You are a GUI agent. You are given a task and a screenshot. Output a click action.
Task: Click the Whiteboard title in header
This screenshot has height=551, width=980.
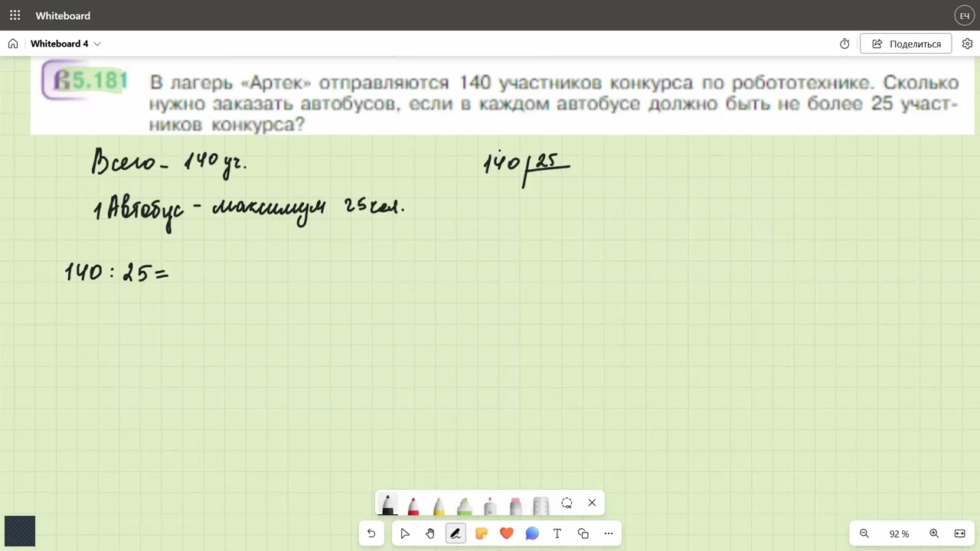click(x=63, y=15)
